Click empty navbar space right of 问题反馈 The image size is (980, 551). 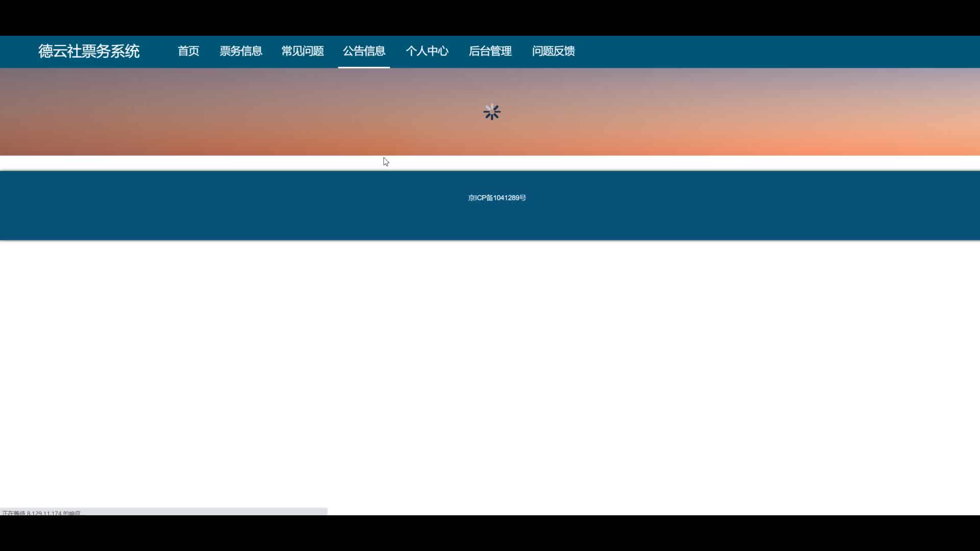[766, 52]
